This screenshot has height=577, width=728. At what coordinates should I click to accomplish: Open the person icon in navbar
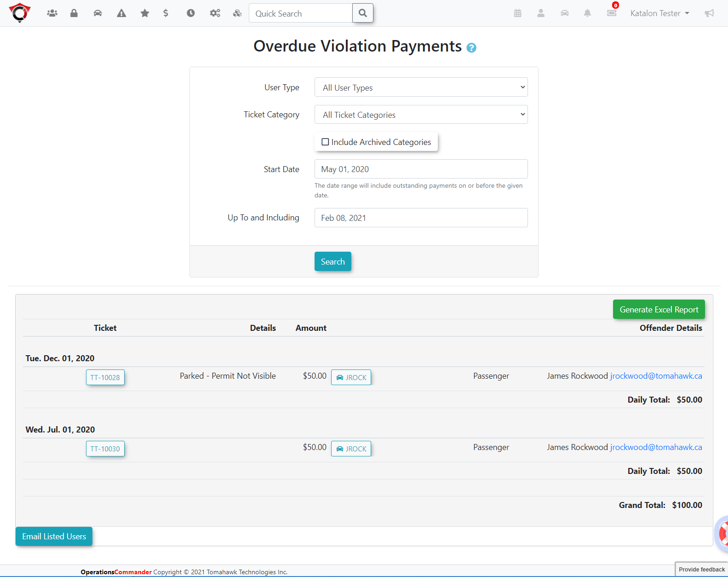(541, 13)
